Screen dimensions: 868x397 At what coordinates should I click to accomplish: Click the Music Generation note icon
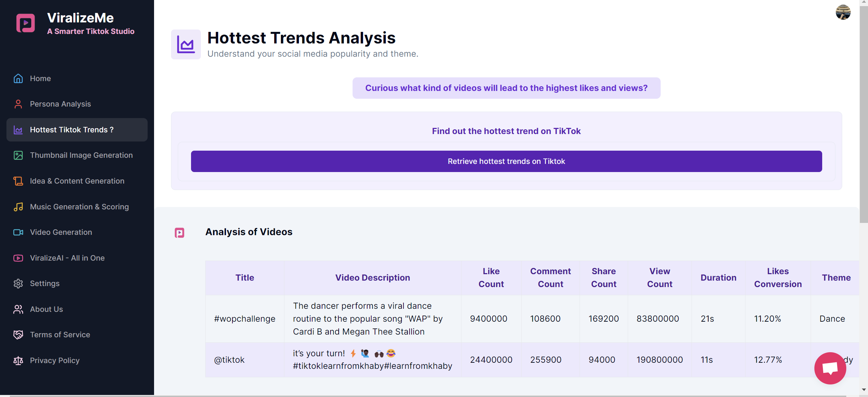coord(18,207)
